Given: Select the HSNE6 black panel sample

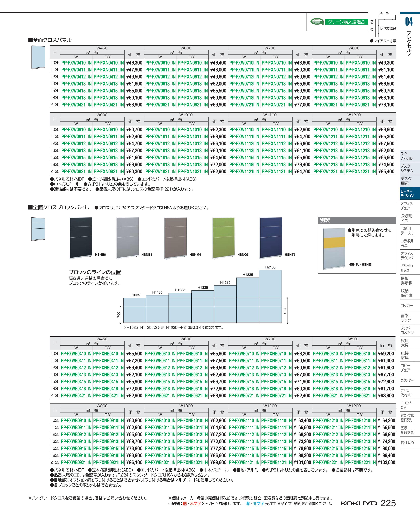Looking at the screenshot, I should click(81, 238).
